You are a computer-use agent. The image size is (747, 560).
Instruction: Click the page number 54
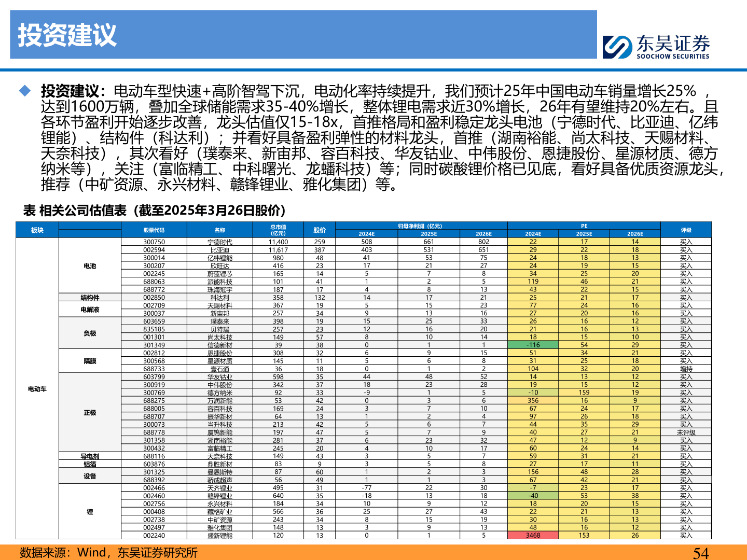(701, 553)
